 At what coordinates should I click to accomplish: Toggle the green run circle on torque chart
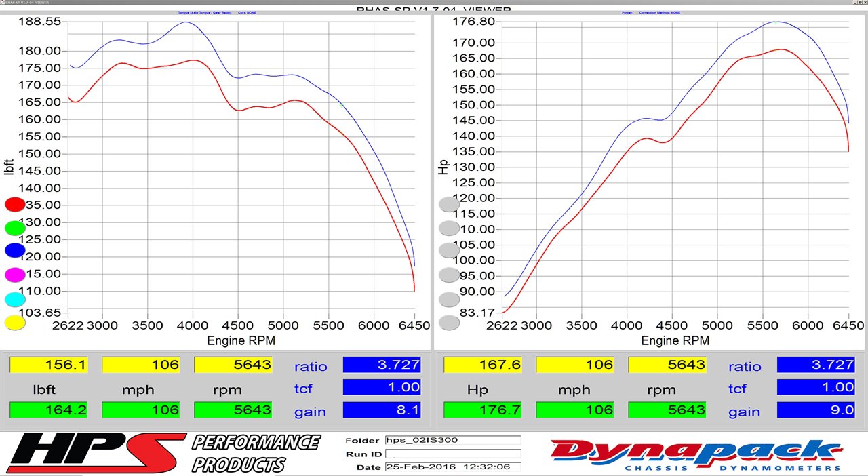15,228
